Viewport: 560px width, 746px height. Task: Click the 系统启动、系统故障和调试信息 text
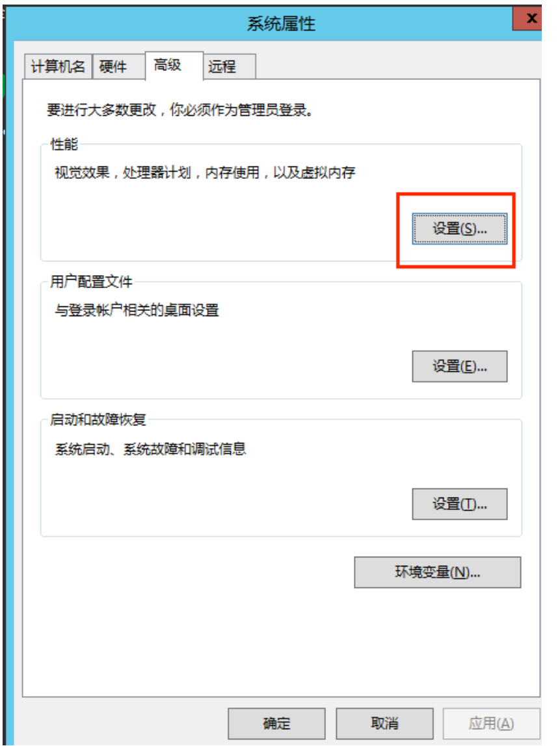tap(150, 449)
